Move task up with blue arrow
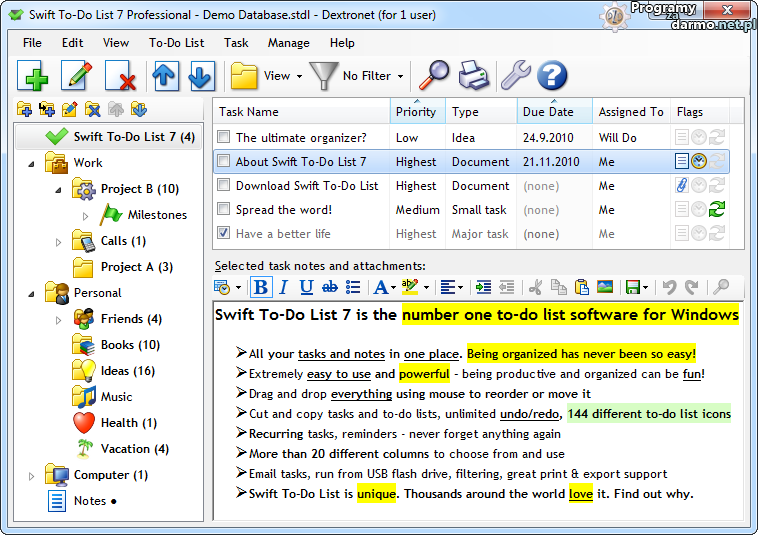This screenshot has width=758, height=535. pos(165,76)
